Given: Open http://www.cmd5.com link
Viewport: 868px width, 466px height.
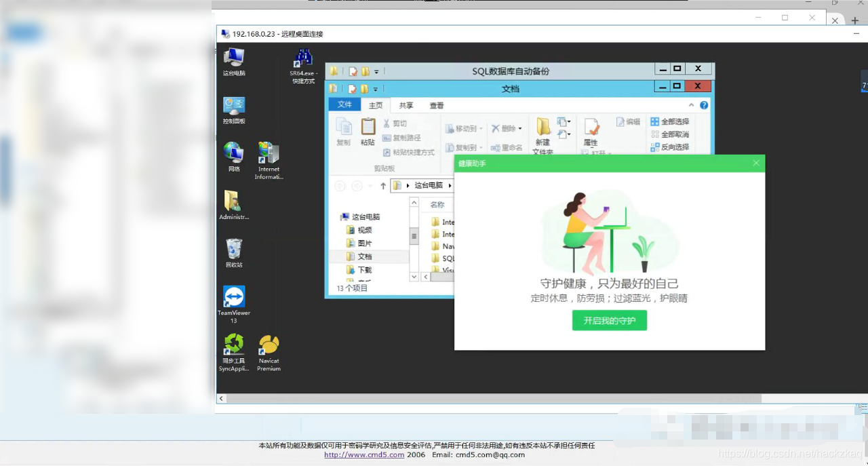Looking at the screenshot, I should (364, 454).
